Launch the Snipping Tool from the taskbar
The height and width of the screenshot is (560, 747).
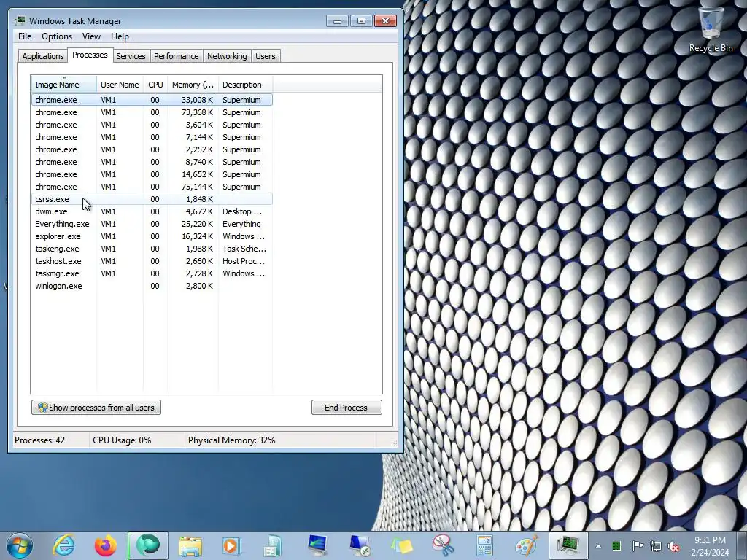click(443, 545)
